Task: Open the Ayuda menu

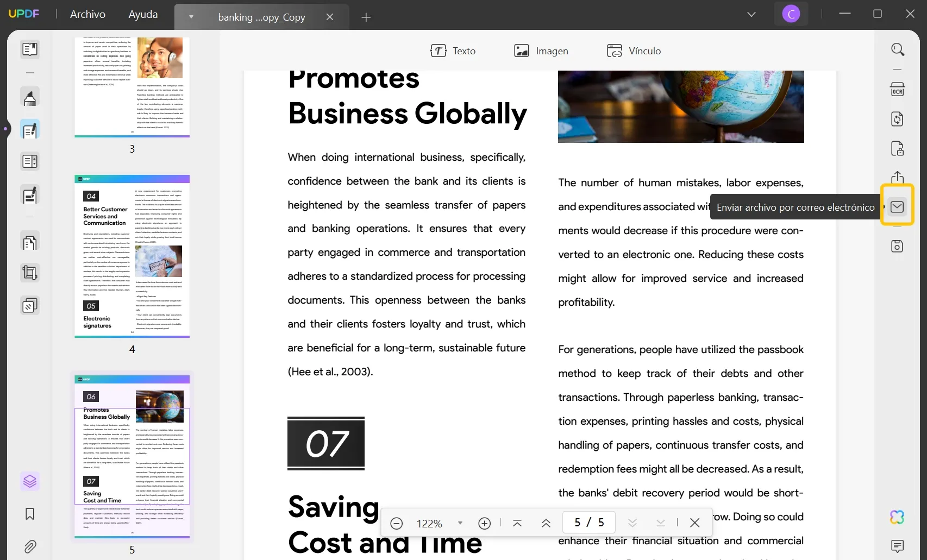Action: [x=143, y=14]
